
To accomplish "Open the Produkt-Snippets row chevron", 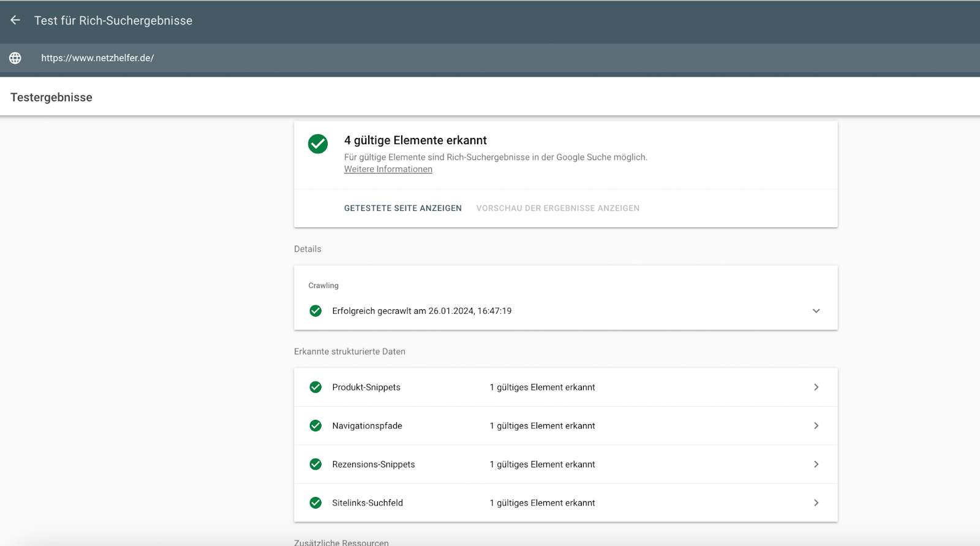I will (816, 387).
